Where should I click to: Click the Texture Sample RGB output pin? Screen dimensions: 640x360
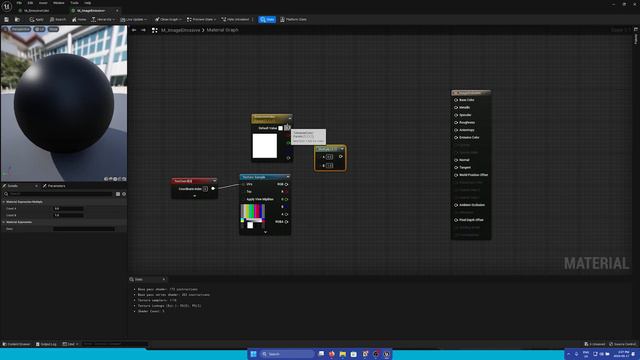pos(286,184)
